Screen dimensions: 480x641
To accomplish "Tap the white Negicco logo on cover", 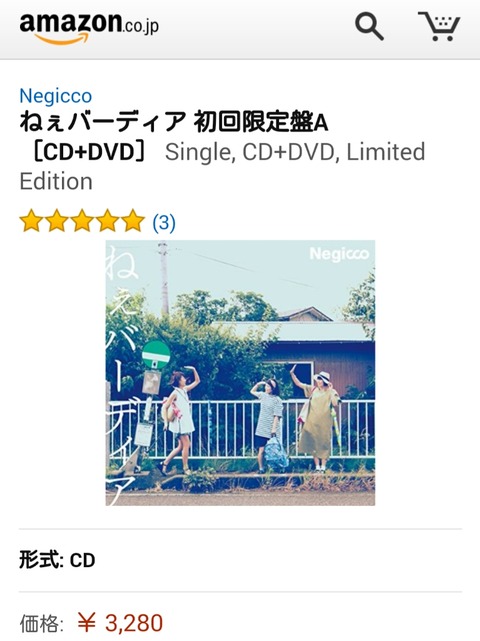I will pos(339,254).
